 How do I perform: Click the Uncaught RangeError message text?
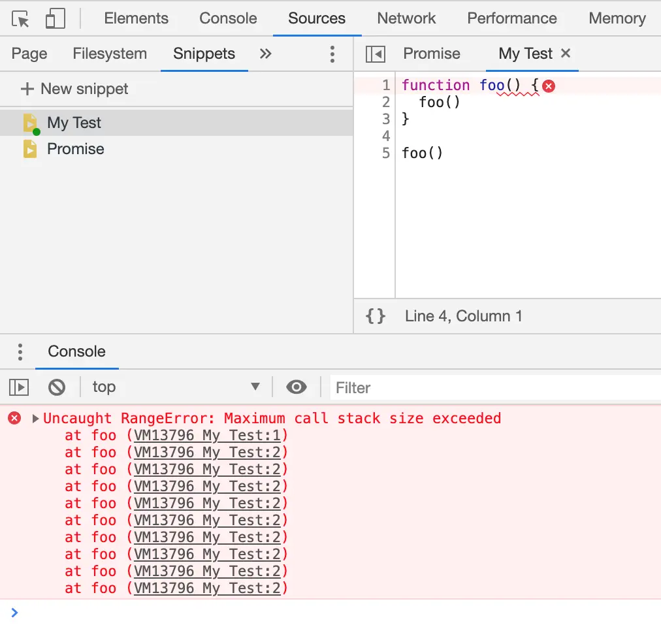[272, 419]
